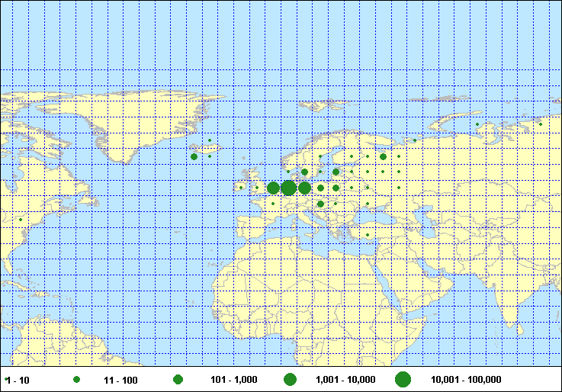Click the 11 - 100 legend dot

coord(76,379)
